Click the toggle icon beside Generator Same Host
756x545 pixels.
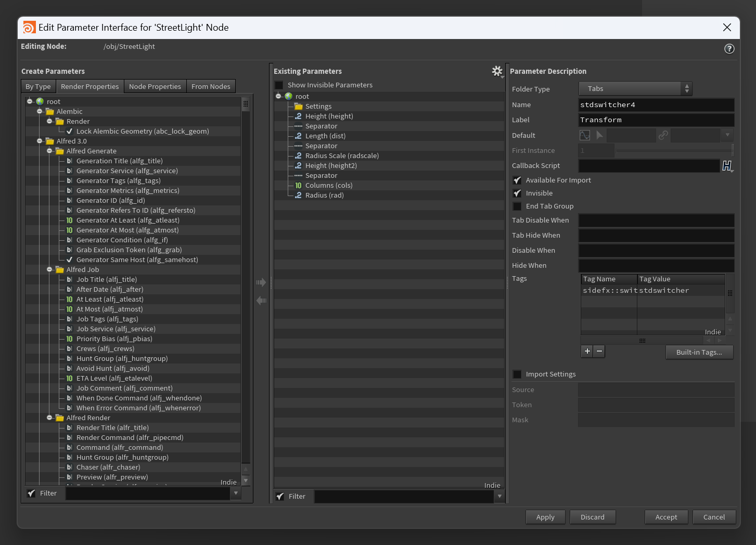[x=69, y=259]
